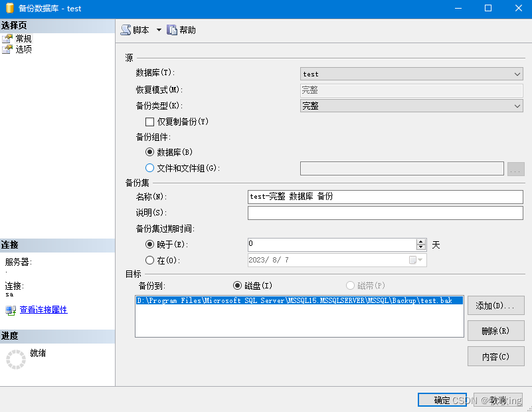Decrease days with spinner down arrow
Viewport: 532px width, 412px height.
point(421,247)
